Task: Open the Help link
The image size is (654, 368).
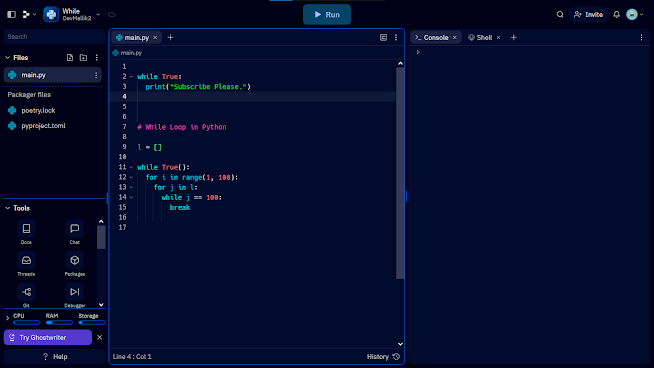Action: 55,357
